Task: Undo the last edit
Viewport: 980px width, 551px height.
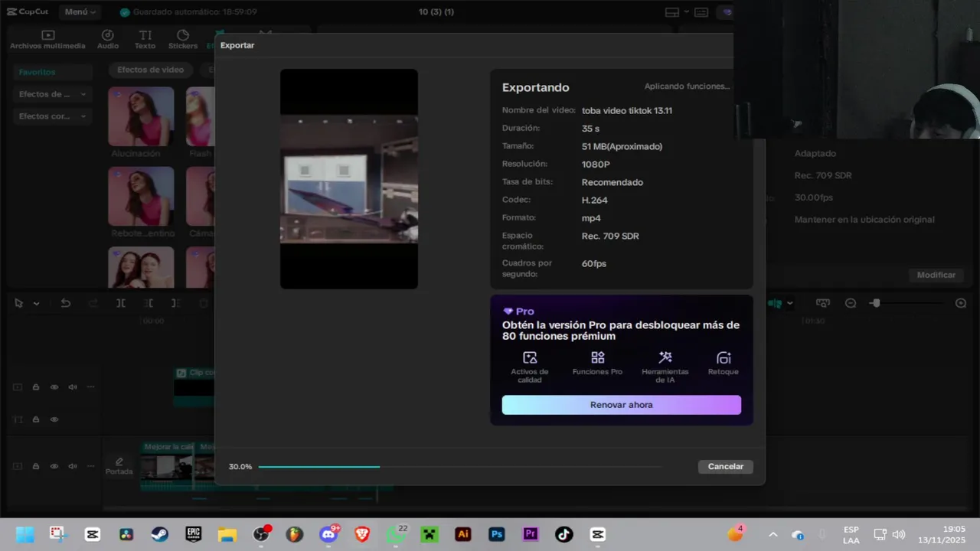Action: pyautogui.click(x=66, y=304)
